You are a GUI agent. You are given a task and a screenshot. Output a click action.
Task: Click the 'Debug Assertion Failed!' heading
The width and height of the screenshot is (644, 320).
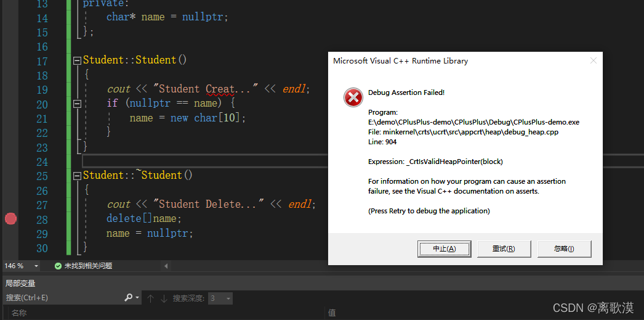pos(406,92)
